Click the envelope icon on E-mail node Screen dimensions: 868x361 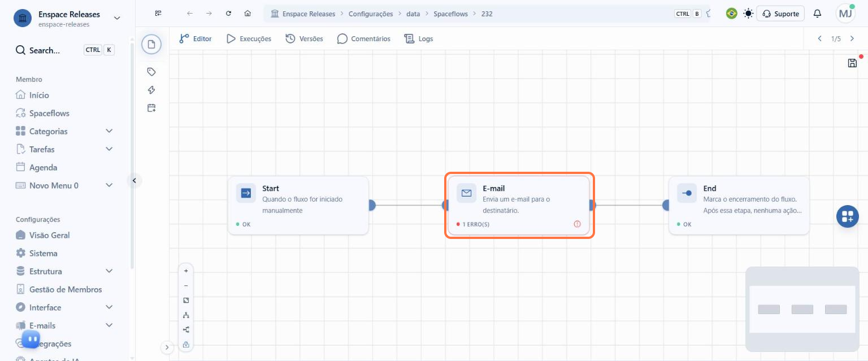click(x=466, y=193)
